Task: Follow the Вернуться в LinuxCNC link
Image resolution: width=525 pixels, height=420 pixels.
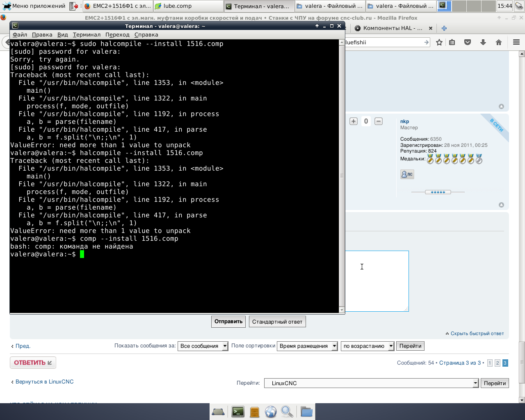Action: [x=44, y=382]
